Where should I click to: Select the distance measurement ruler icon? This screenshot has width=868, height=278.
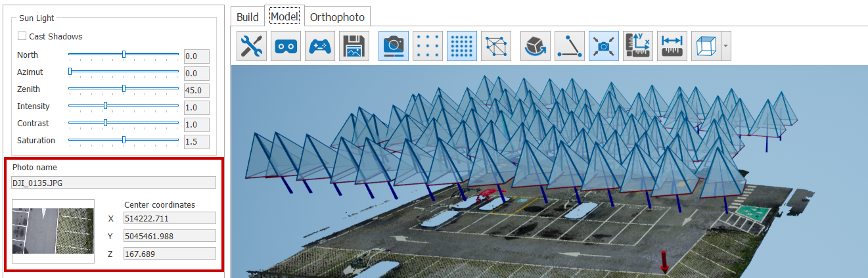click(x=672, y=46)
